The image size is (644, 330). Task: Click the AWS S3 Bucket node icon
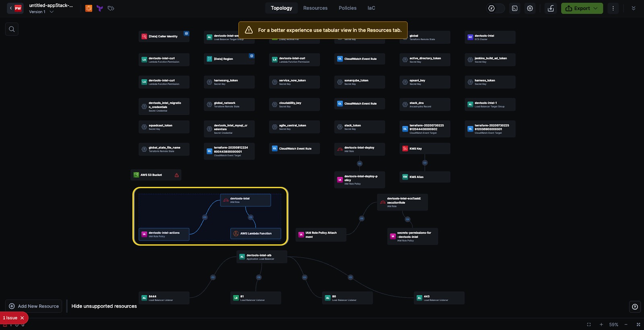[x=136, y=175]
